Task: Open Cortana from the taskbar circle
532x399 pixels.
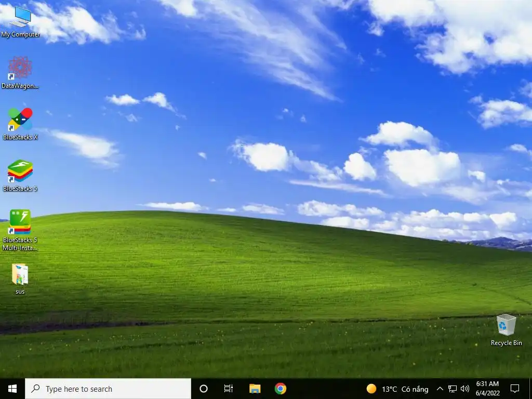Action: (x=204, y=389)
